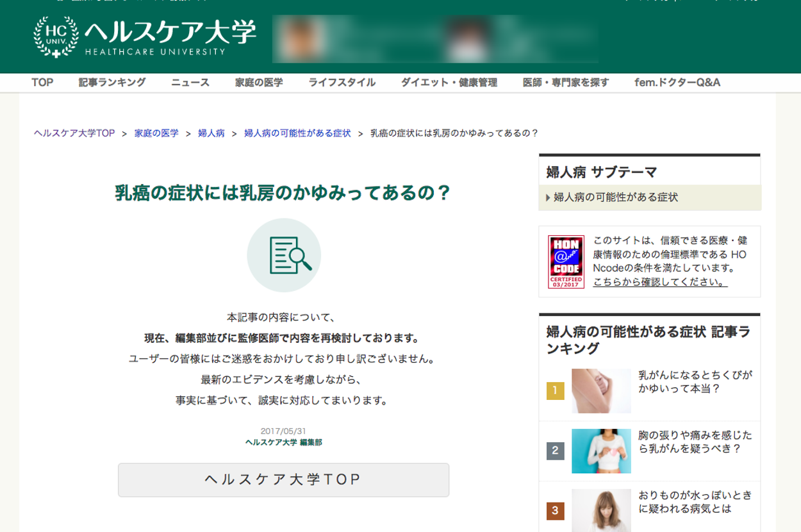Open the blurred header banner ad
The height and width of the screenshot is (532, 801).
click(x=435, y=39)
